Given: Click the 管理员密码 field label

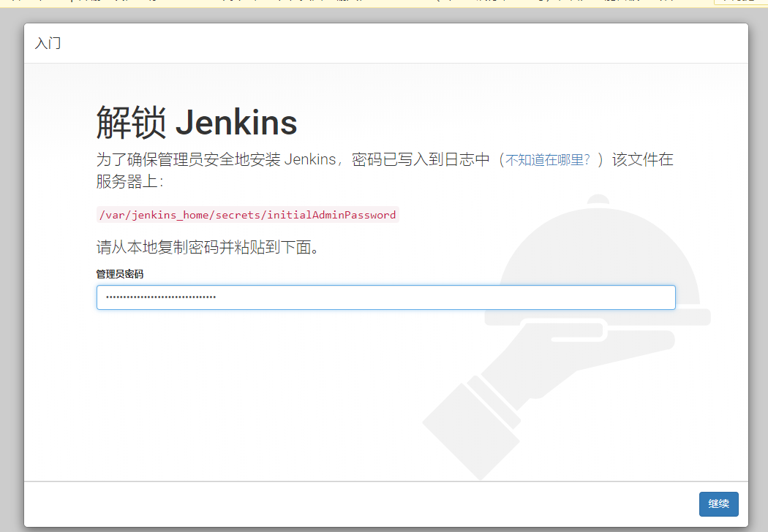Looking at the screenshot, I should 120,274.
